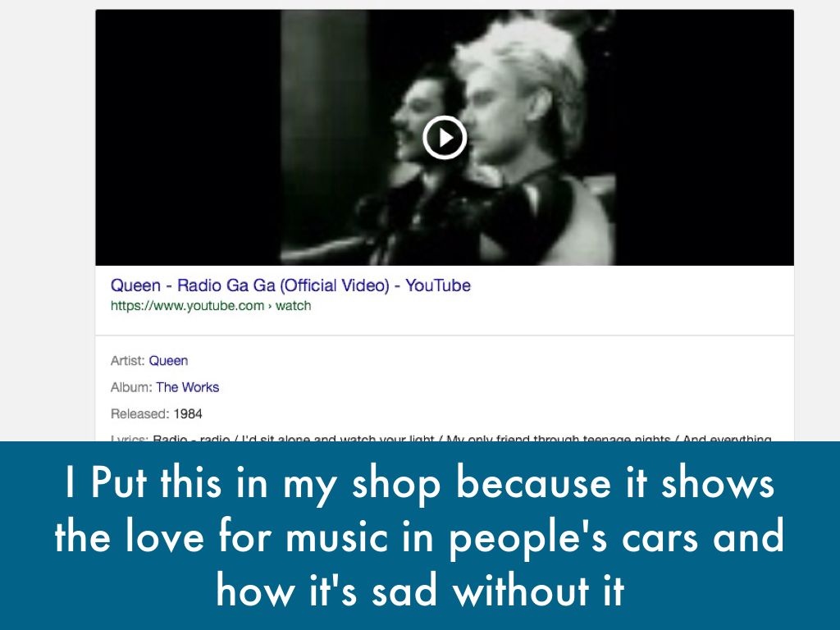Click the word 'YouTube' in the video title
Image resolution: width=840 pixels, height=630 pixels.
click(x=438, y=285)
